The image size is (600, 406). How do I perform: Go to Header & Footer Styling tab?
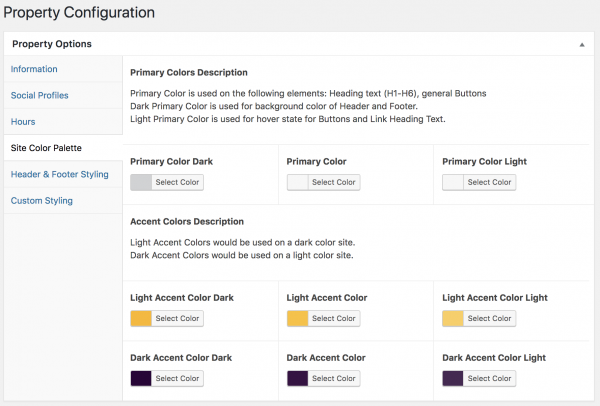tap(60, 174)
